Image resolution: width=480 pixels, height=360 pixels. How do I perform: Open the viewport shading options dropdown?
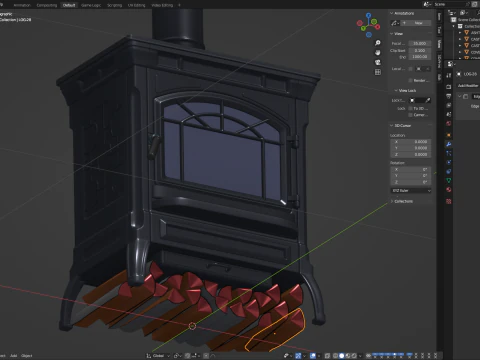coord(360,356)
